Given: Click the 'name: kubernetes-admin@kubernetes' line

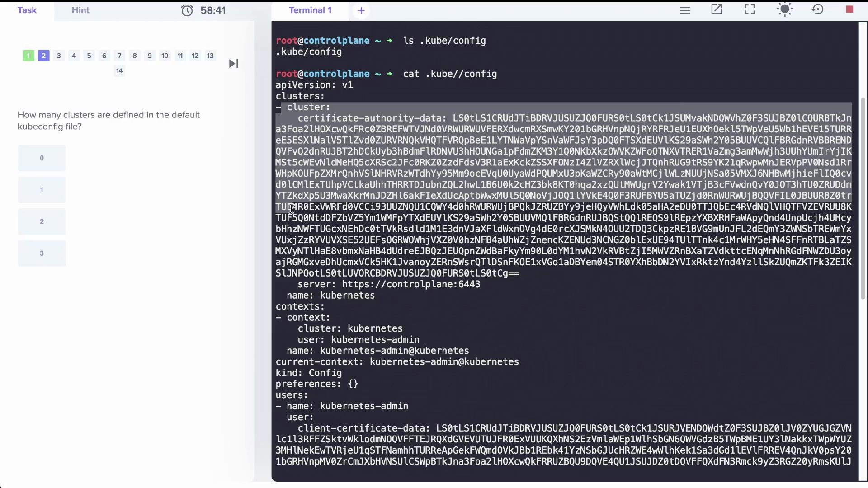Looking at the screenshot, I should pyautogui.click(x=378, y=351).
